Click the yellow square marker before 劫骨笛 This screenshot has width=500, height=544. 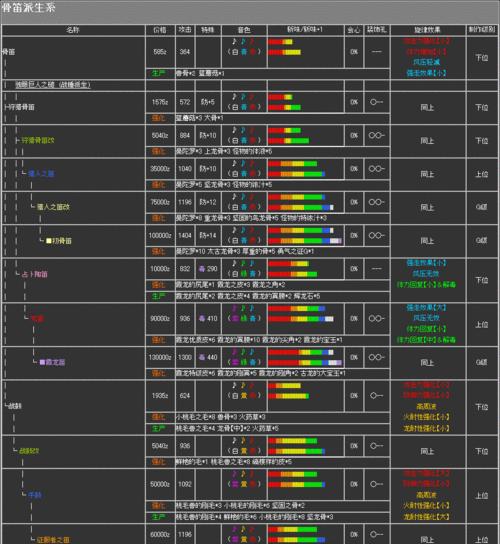coord(49,240)
